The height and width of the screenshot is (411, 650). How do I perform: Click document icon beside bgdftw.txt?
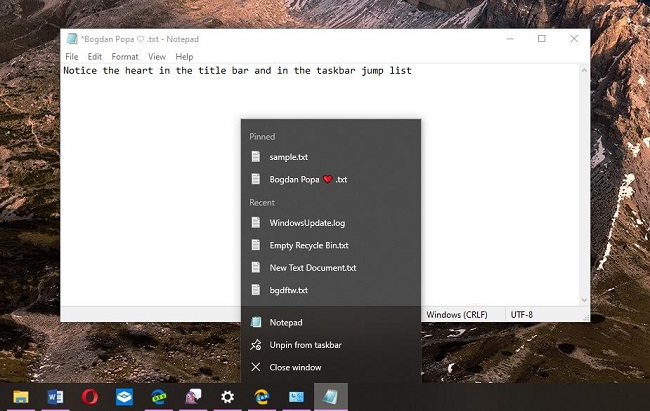[256, 289]
